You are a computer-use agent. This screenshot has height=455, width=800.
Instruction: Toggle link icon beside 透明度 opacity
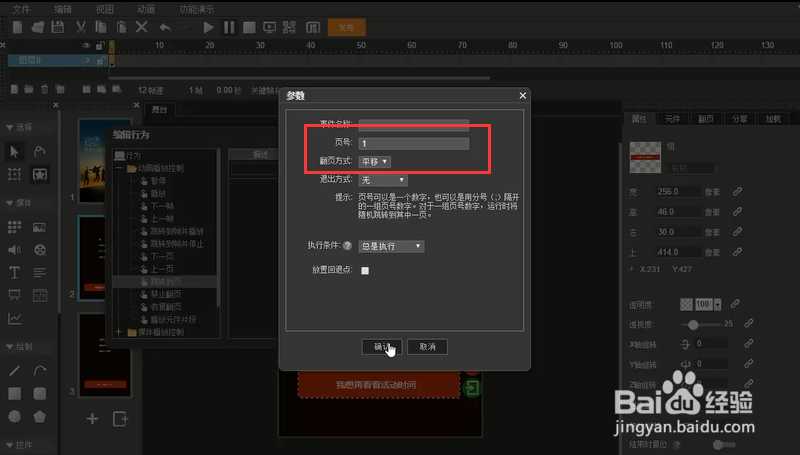point(735,304)
